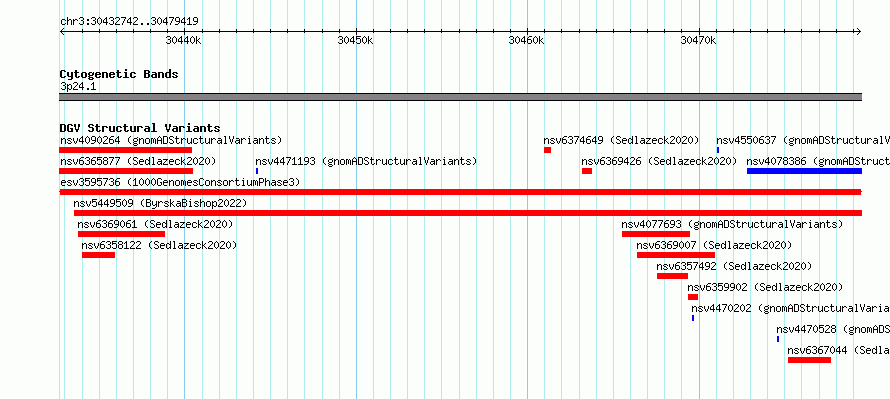Click the small blue marker under nsv4471193
Image resolution: width=890 pixels, height=399 pixels.
point(257,171)
